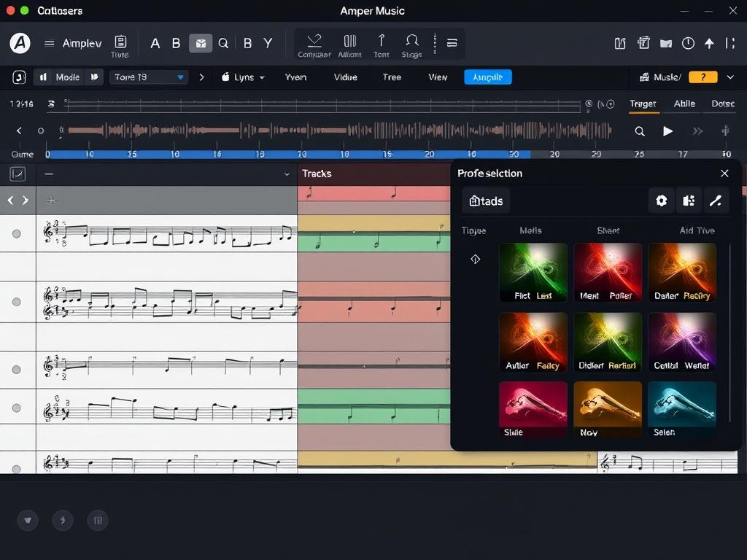Viewport: 747px width, 560px height.
Task: Open panel settings gear icon
Action: point(661,201)
